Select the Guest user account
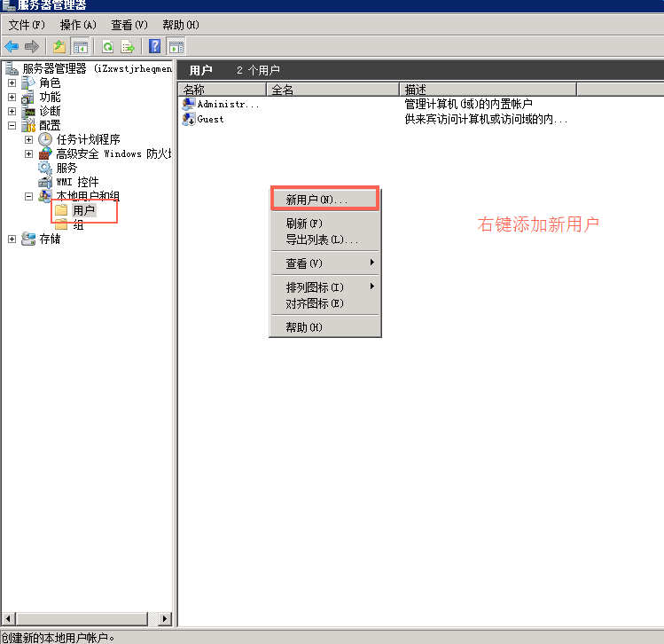 pos(210,118)
